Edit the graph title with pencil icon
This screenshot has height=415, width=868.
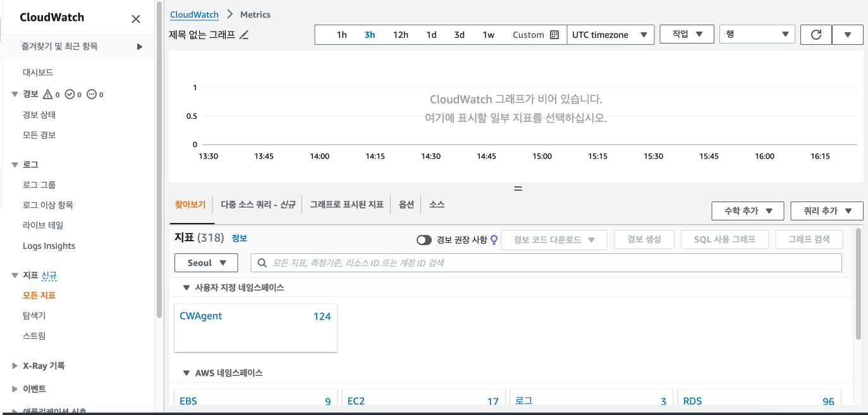(x=244, y=35)
